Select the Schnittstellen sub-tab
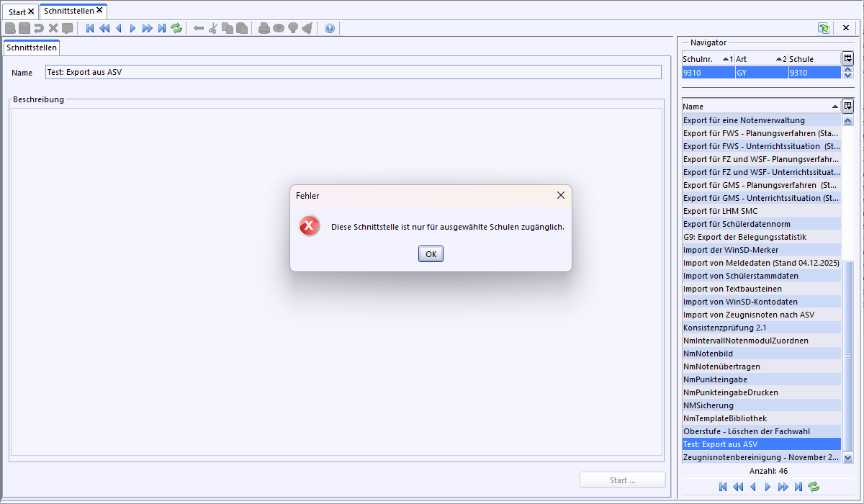864x504 pixels. tap(32, 48)
